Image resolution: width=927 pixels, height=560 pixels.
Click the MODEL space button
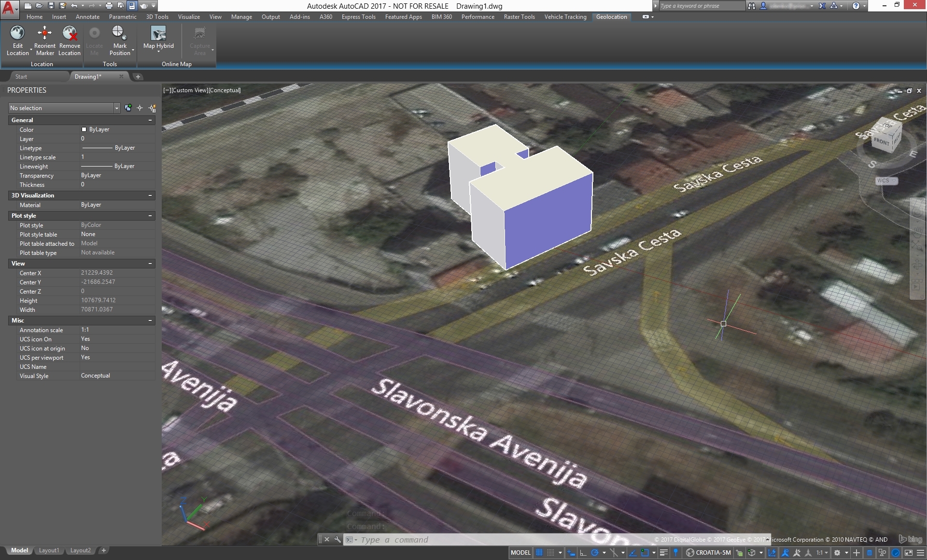[520, 553]
